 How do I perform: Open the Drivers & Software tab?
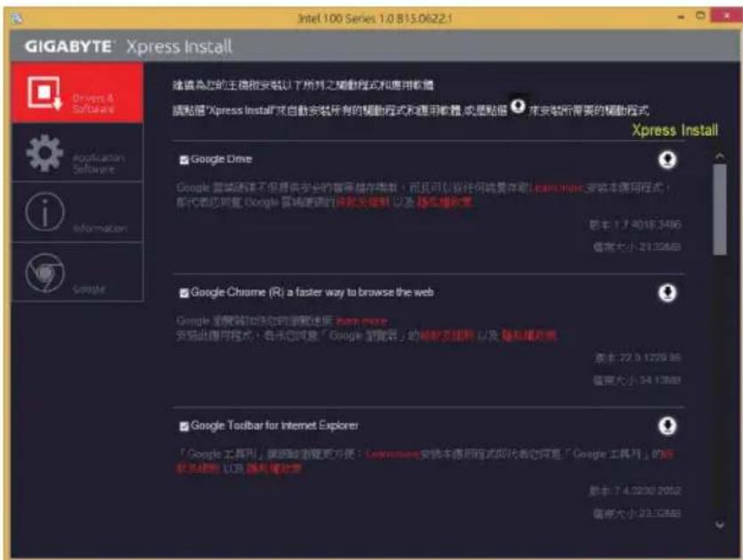coord(77,93)
